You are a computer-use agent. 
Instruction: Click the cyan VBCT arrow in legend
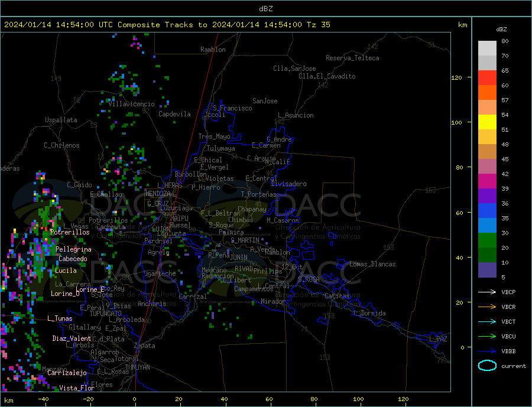tap(487, 321)
